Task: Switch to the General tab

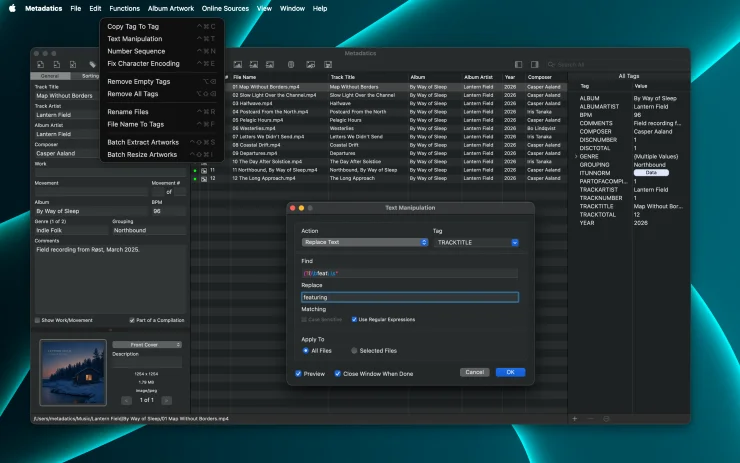Action: [50, 76]
